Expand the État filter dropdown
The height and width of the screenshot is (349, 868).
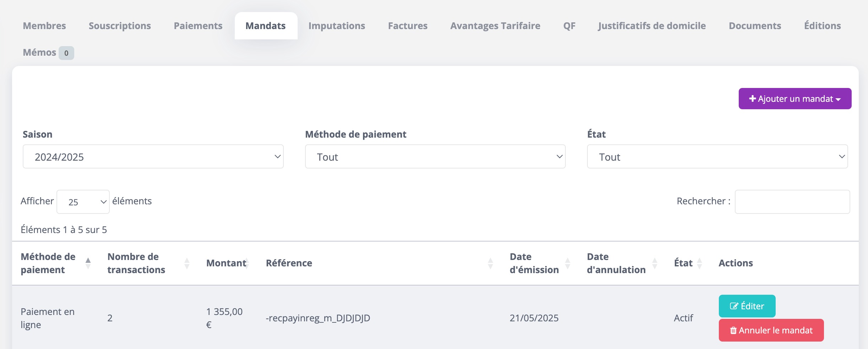(x=717, y=156)
